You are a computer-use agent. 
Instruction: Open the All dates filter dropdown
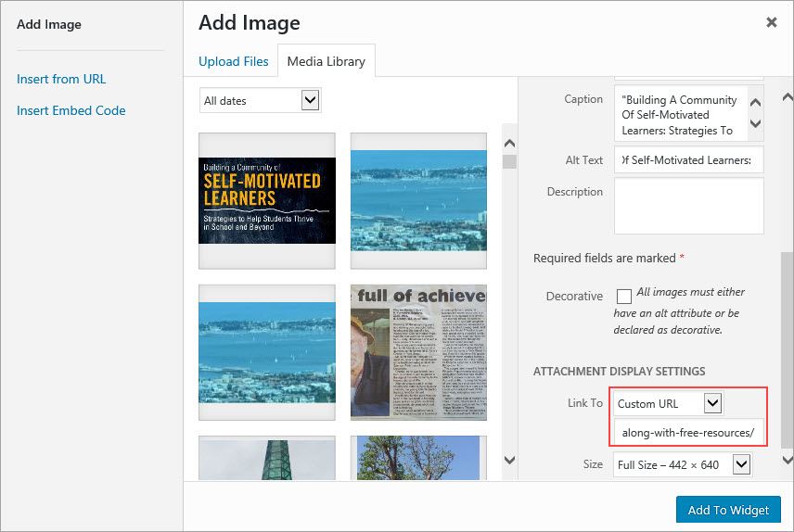(261, 100)
